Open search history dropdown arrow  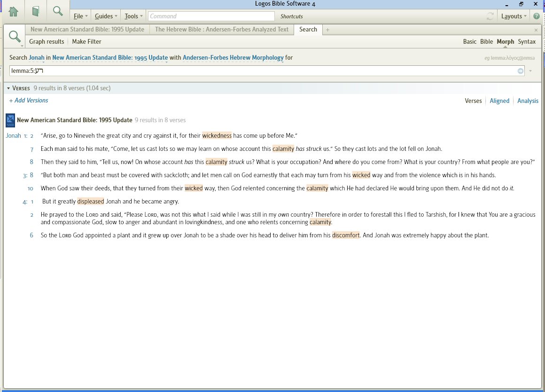pos(530,71)
